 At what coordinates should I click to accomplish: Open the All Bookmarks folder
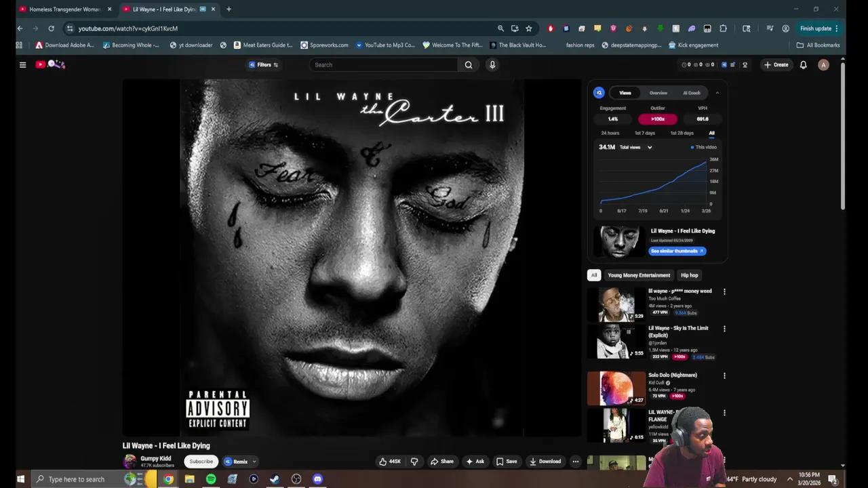pyautogui.click(x=818, y=45)
